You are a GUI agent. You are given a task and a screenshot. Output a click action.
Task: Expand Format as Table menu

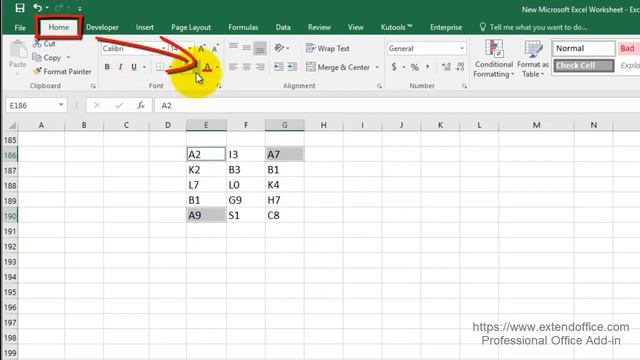(x=532, y=59)
